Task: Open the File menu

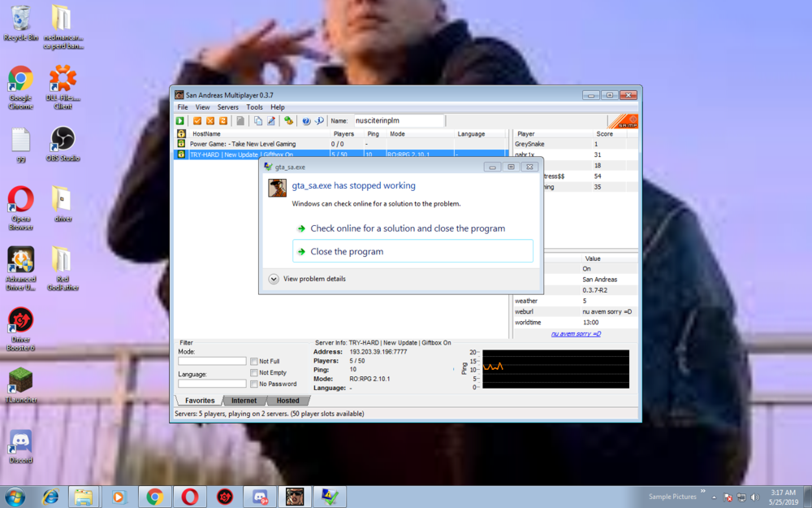Action: pos(183,107)
